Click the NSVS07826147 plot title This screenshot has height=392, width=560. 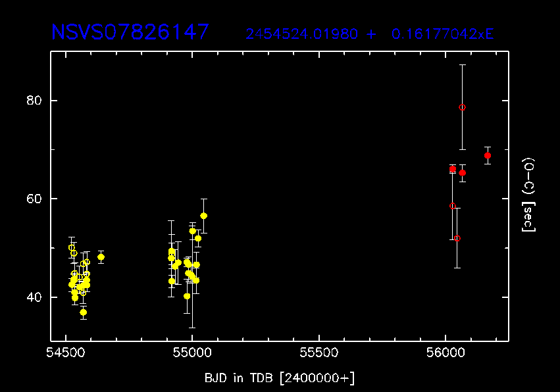[130, 32]
